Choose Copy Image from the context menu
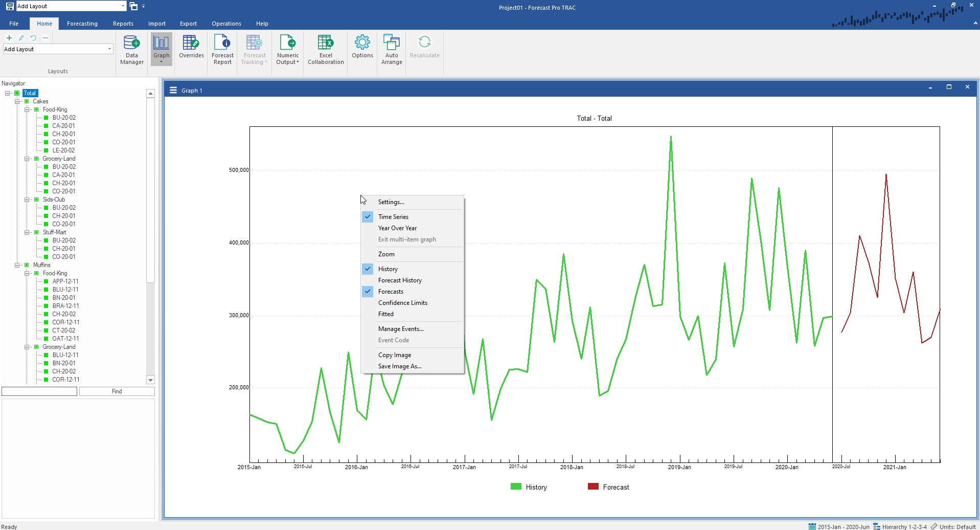980x530 pixels. click(x=412, y=355)
